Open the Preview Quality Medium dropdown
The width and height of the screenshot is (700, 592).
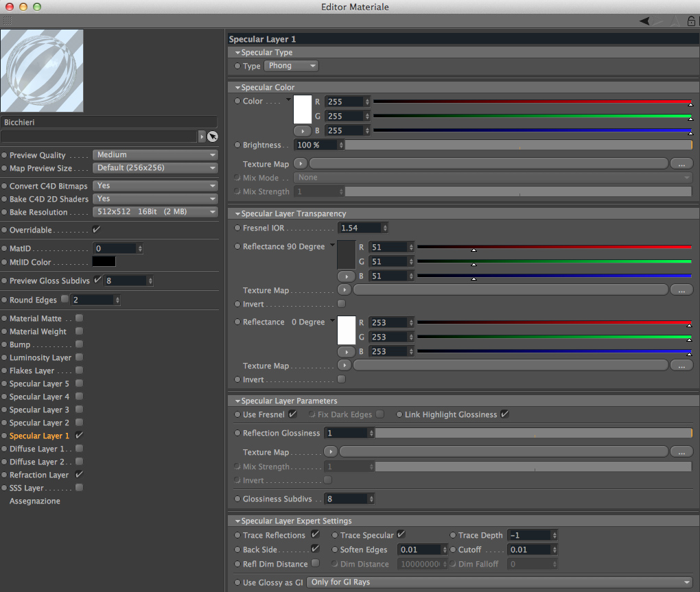155,155
